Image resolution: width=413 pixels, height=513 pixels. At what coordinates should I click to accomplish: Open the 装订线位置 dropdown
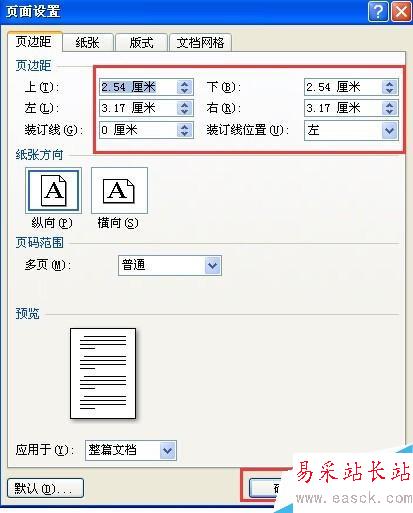pyautogui.click(x=351, y=130)
